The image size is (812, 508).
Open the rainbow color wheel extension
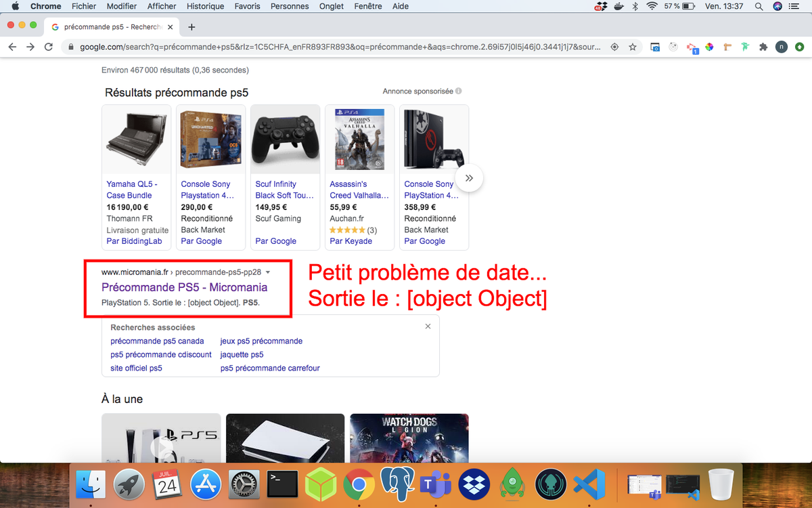(709, 47)
